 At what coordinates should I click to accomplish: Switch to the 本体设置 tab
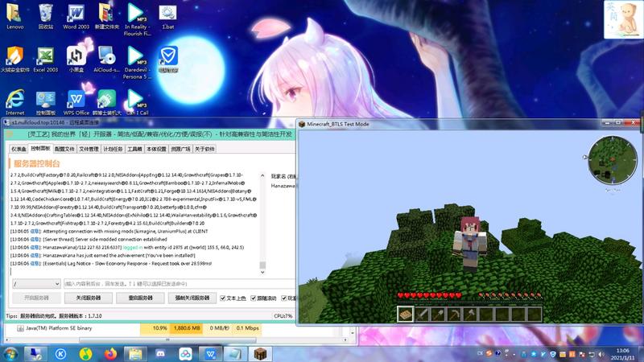point(156,149)
